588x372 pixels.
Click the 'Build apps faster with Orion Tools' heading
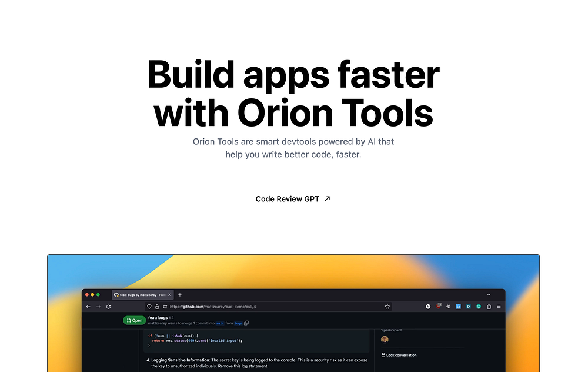coord(293,94)
